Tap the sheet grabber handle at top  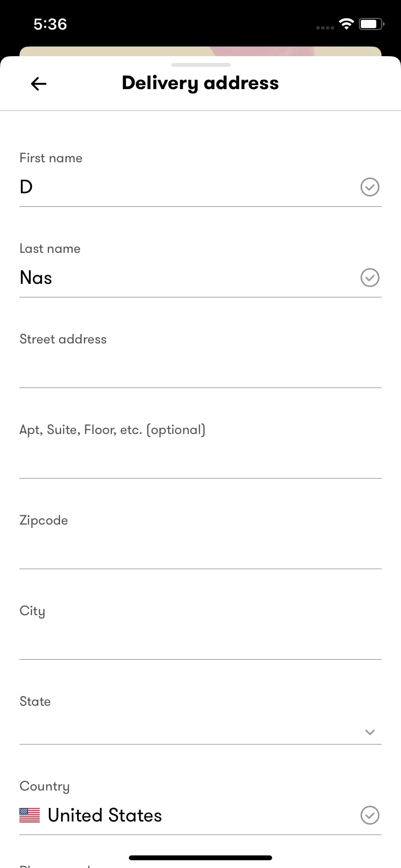[201, 65]
